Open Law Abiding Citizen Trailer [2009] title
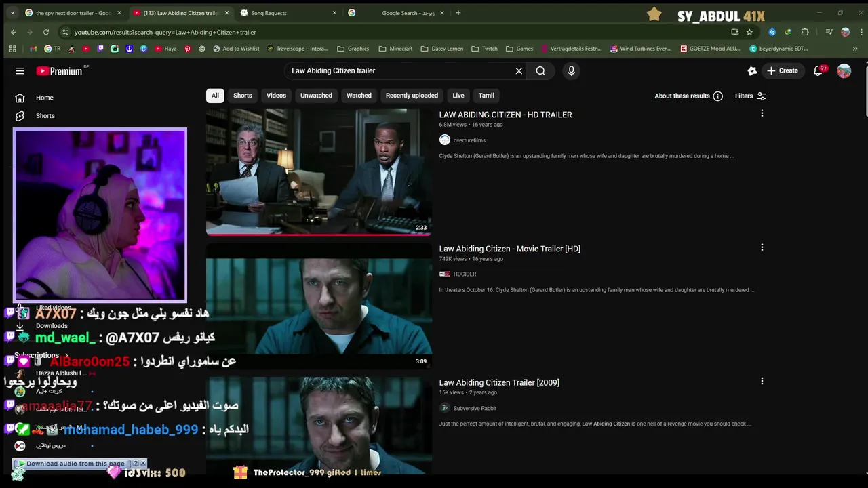 tap(499, 382)
